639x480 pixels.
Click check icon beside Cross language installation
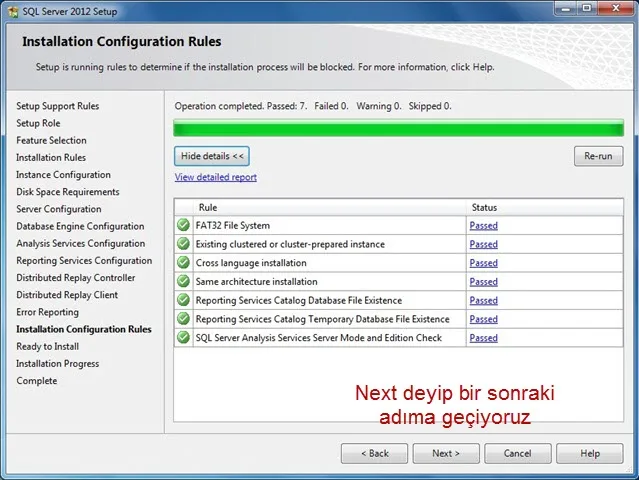coord(183,262)
